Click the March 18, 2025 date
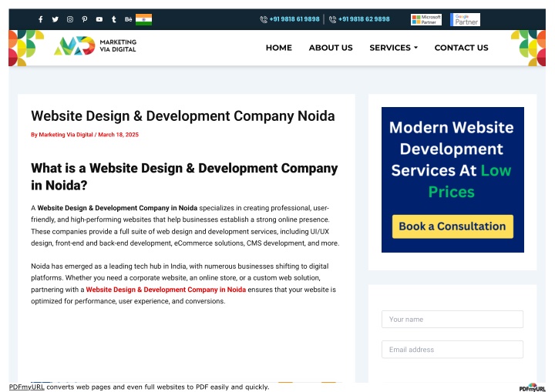 118,135
